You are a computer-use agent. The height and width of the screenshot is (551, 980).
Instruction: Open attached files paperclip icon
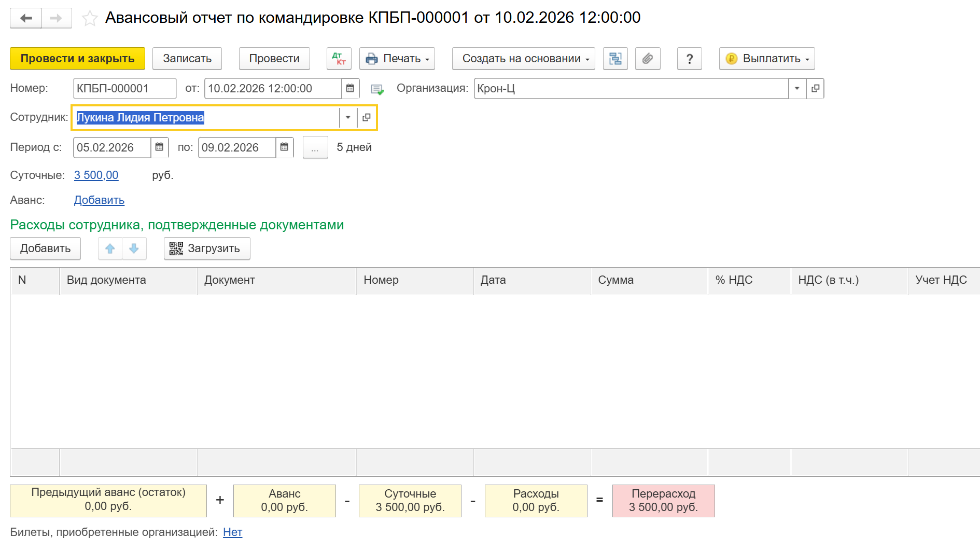coord(647,59)
